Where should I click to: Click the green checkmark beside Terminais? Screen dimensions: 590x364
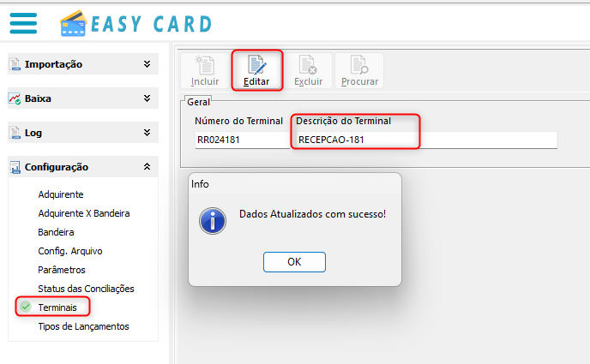(26, 307)
